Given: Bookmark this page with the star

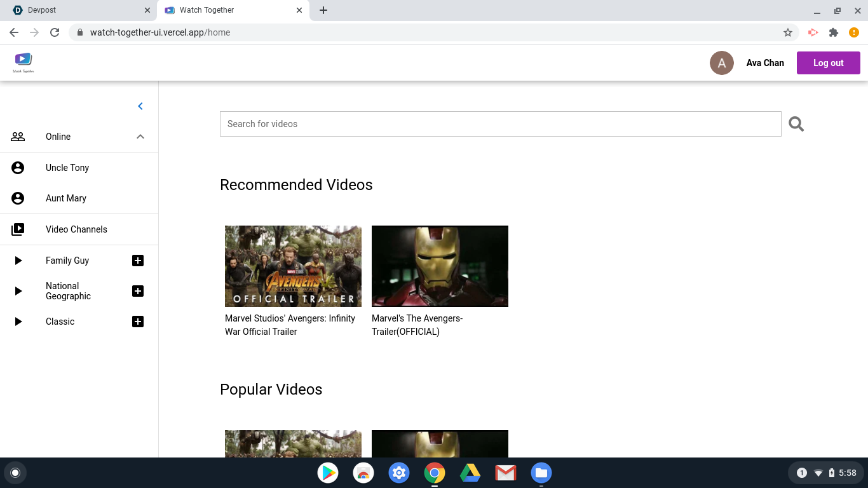Looking at the screenshot, I should 788,32.
